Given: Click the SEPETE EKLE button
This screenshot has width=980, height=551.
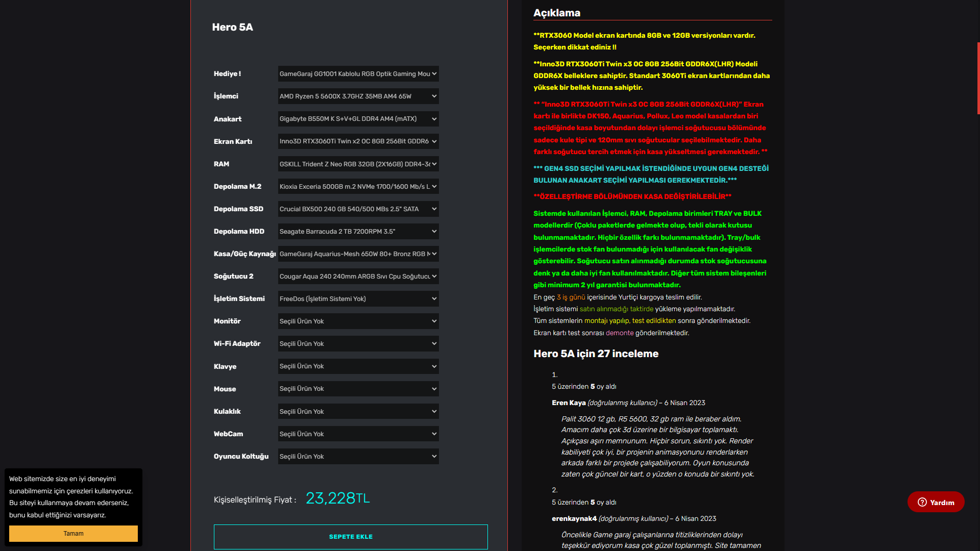Looking at the screenshot, I should [x=351, y=537].
